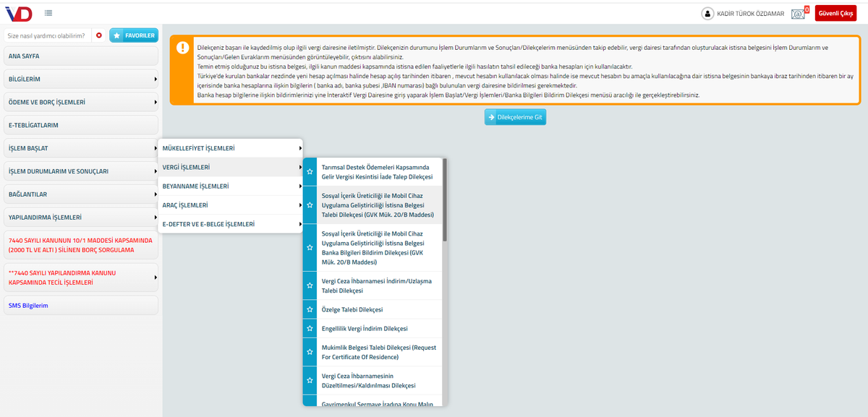This screenshot has height=417, width=868.
Task: Star Tarımsal Destek Ödemeleri dilekçesi as favorite
Action: (310, 172)
